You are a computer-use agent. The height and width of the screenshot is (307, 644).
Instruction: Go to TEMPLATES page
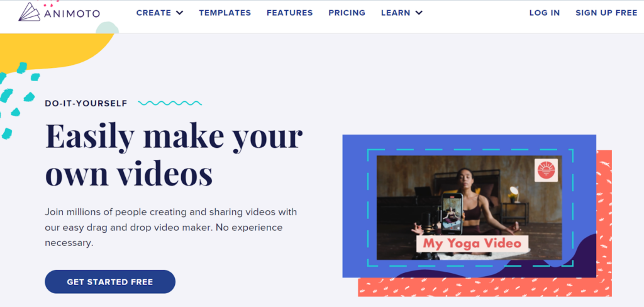(225, 13)
